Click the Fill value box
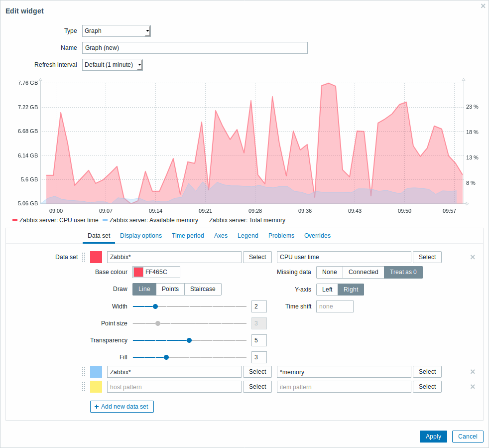This screenshot has width=489, height=448. 259,357
